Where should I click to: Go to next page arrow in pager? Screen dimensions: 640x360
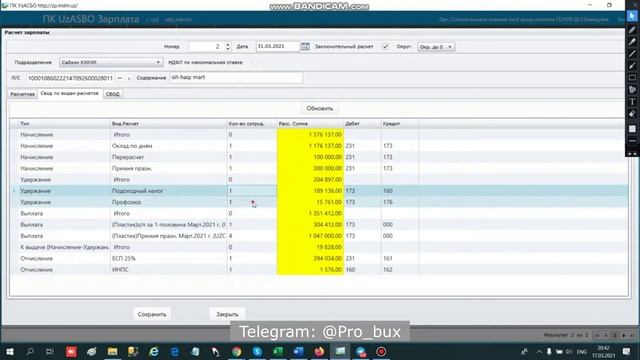pos(624,336)
